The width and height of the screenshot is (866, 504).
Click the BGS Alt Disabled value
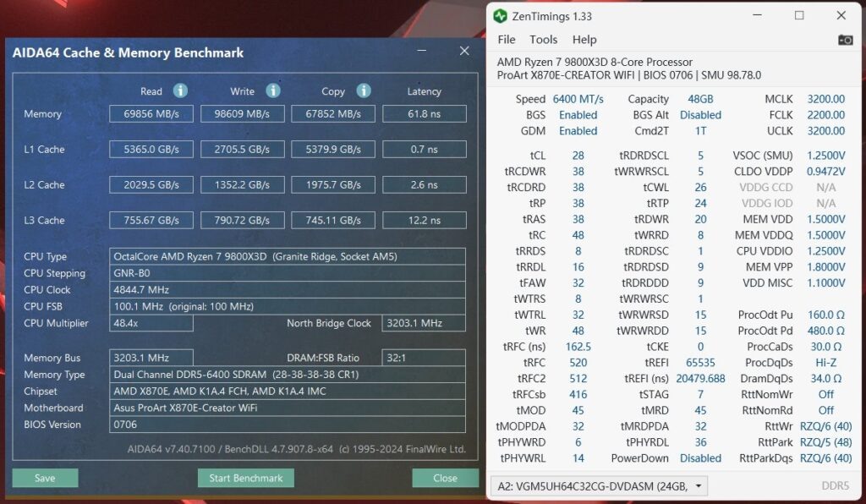[700, 115]
